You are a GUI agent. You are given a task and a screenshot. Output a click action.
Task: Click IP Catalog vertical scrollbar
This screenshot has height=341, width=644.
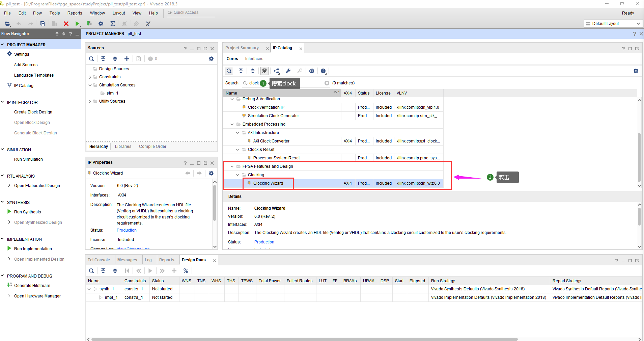[x=639, y=157]
